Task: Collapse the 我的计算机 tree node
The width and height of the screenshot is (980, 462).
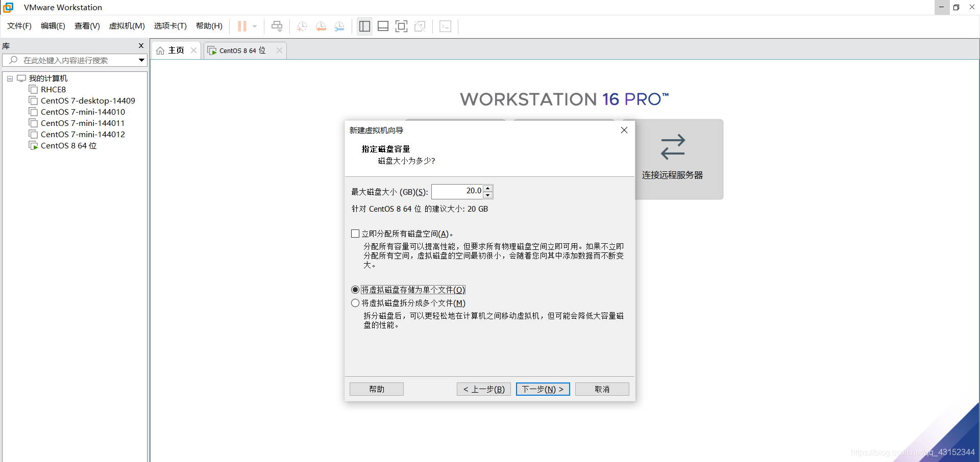Action: point(9,78)
